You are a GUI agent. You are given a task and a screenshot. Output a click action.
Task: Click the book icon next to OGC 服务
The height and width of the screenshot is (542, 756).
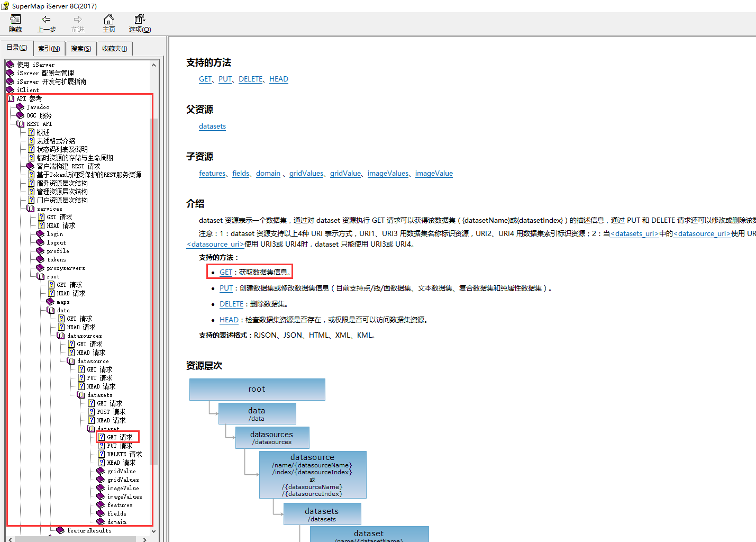(x=20, y=115)
